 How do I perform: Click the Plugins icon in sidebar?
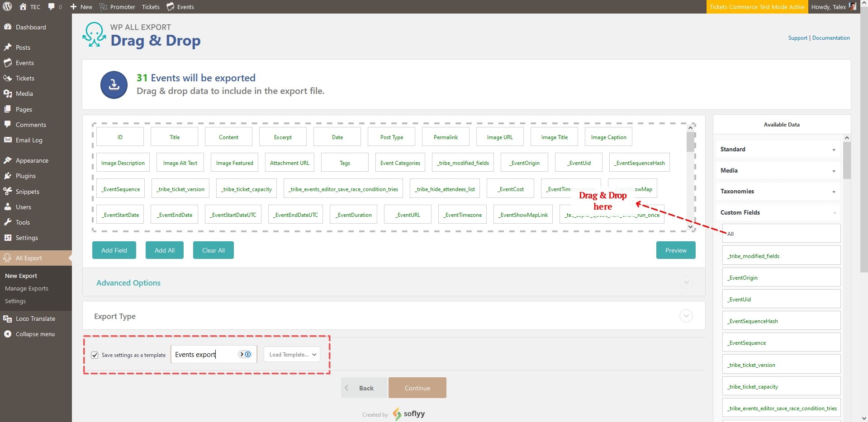[x=8, y=176]
